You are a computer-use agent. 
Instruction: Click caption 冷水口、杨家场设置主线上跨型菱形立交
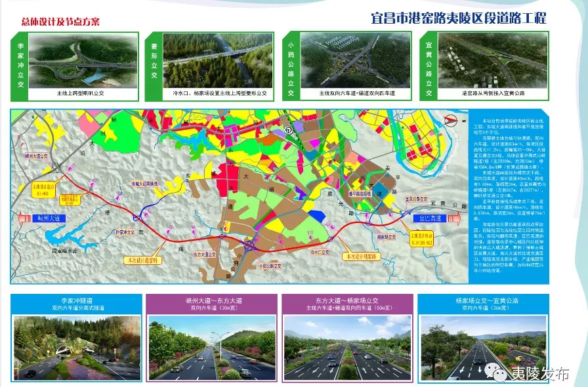coord(220,93)
